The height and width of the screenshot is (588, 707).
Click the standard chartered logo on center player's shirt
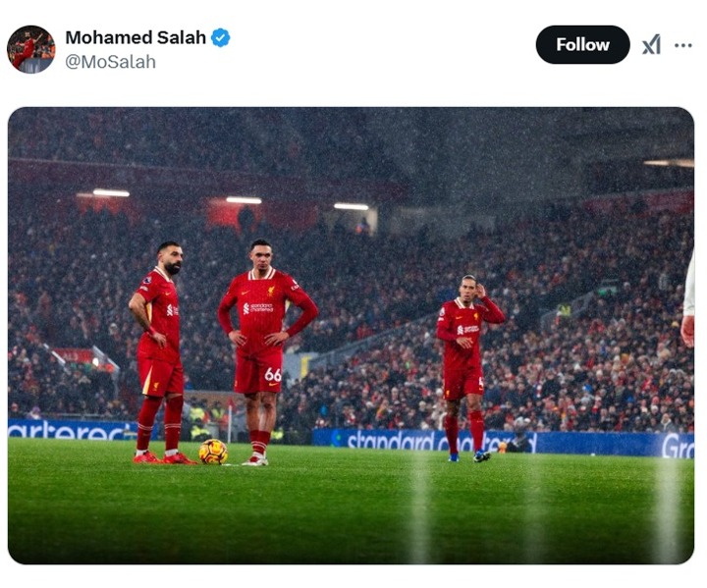[x=258, y=308]
